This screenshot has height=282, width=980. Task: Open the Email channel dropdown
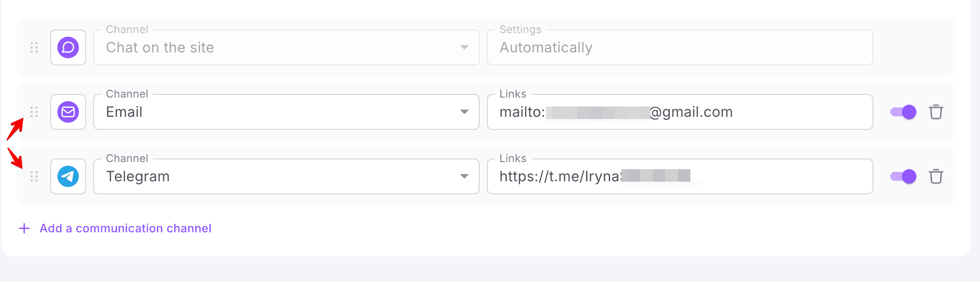click(x=286, y=112)
